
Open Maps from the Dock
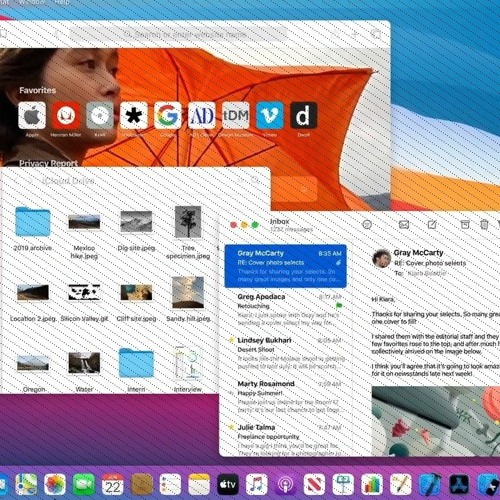point(27,484)
